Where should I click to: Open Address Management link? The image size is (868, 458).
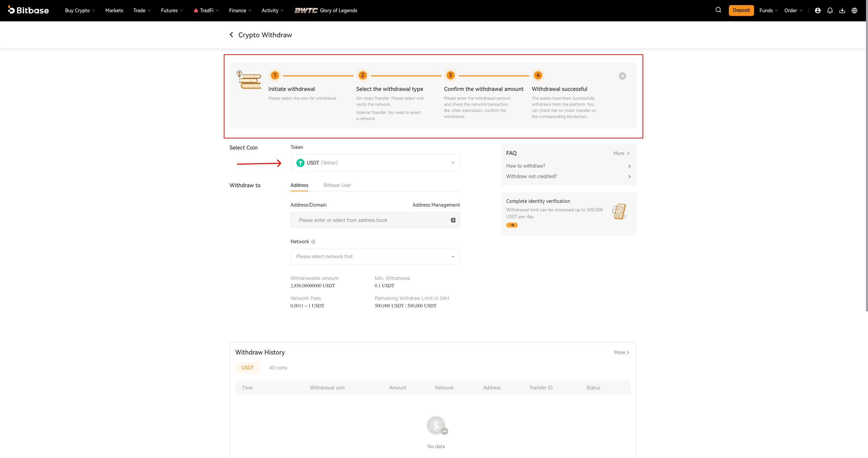[436, 205]
